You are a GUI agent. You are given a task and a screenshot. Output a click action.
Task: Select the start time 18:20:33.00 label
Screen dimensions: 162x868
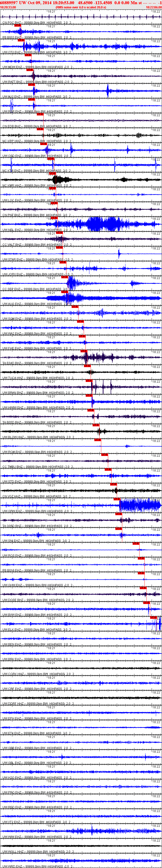click(x=8, y=7)
